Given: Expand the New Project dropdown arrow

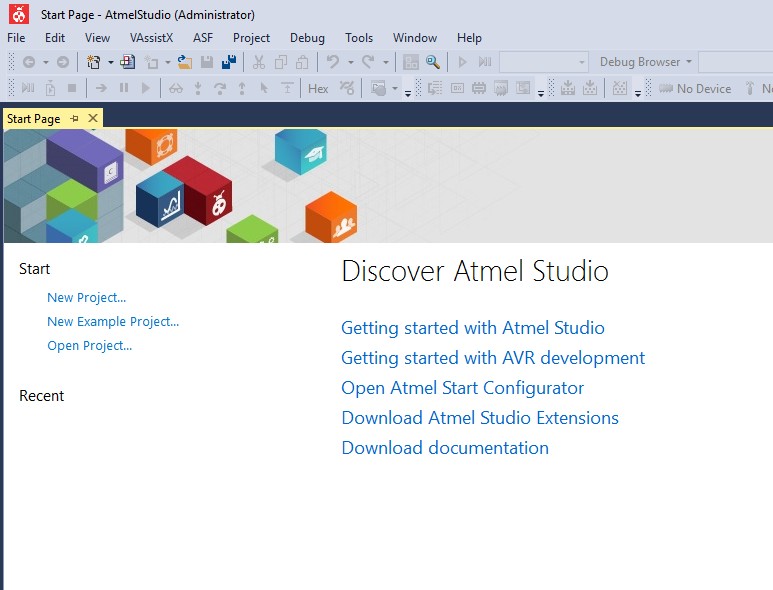Looking at the screenshot, I should [x=110, y=62].
